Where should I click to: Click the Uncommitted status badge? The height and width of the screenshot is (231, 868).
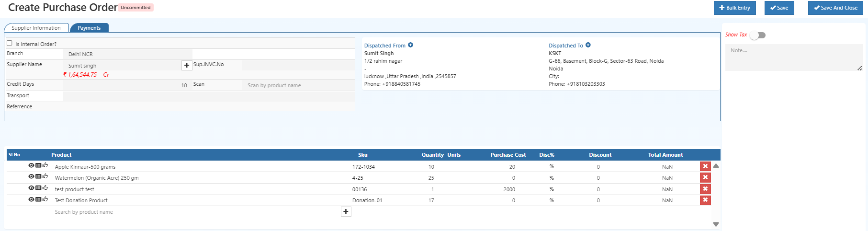[x=135, y=8]
